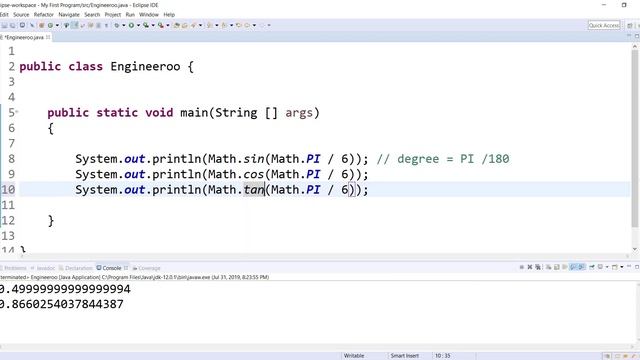This screenshot has height=360, width=640.
Task: Toggle Mark Occurrences highlighted toolbar icon
Action: pyautogui.click(x=74, y=25)
